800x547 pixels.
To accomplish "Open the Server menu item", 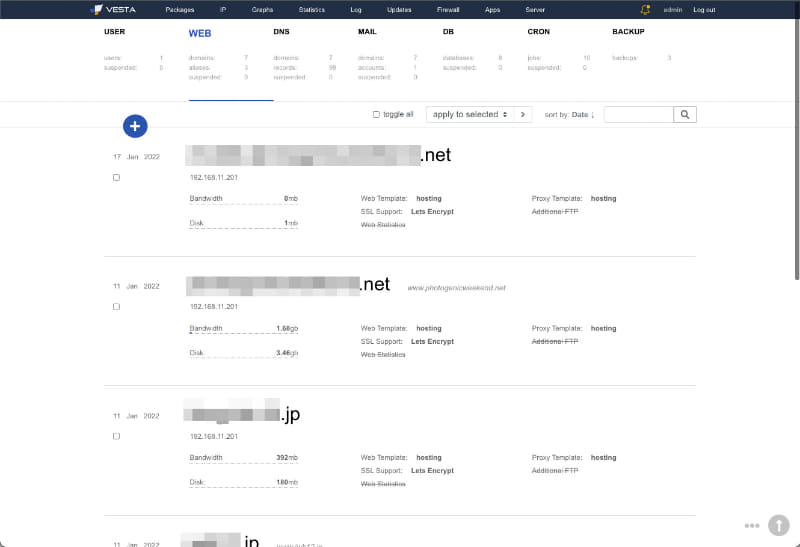I will click(535, 10).
